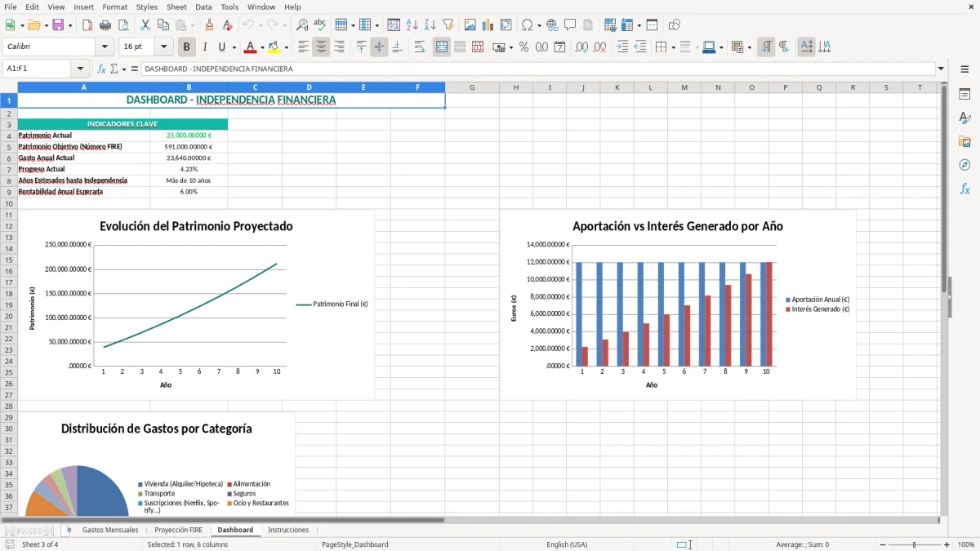Click English (USA) language in status bar
Screen dimensions: 980x551
567,544
